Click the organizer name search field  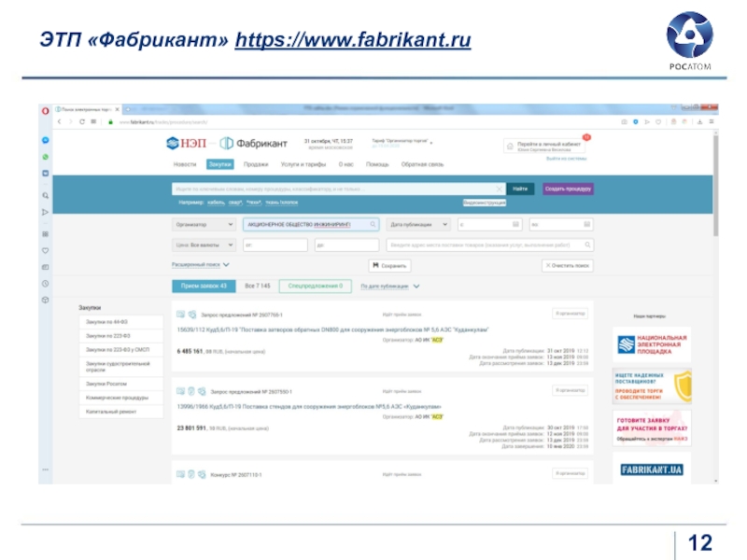point(311,224)
